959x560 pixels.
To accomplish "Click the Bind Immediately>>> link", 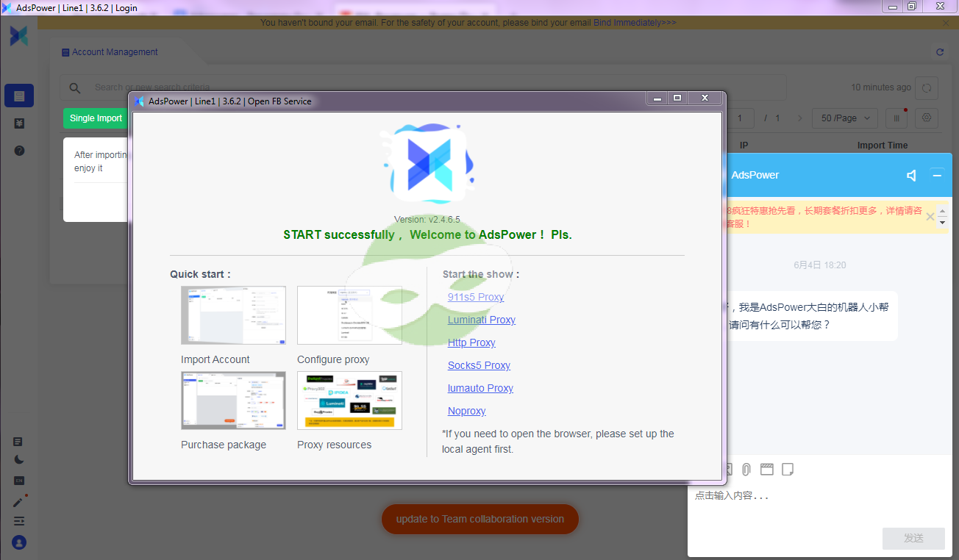I will (x=635, y=23).
